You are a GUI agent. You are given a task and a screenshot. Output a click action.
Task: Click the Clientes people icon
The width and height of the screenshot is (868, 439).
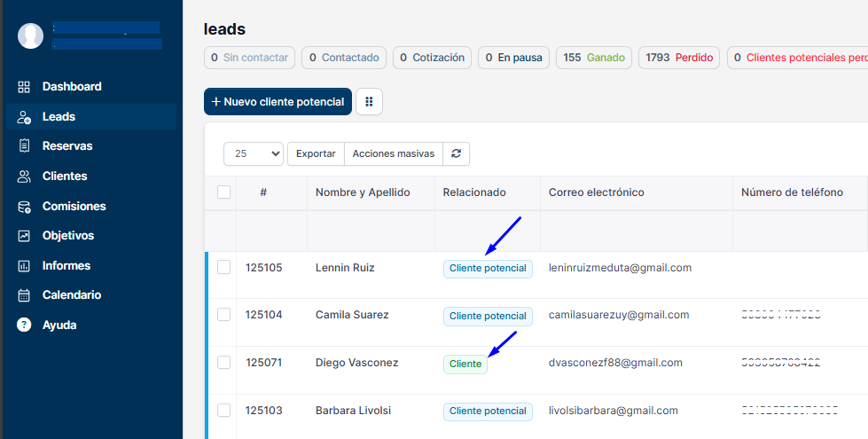click(x=25, y=176)
